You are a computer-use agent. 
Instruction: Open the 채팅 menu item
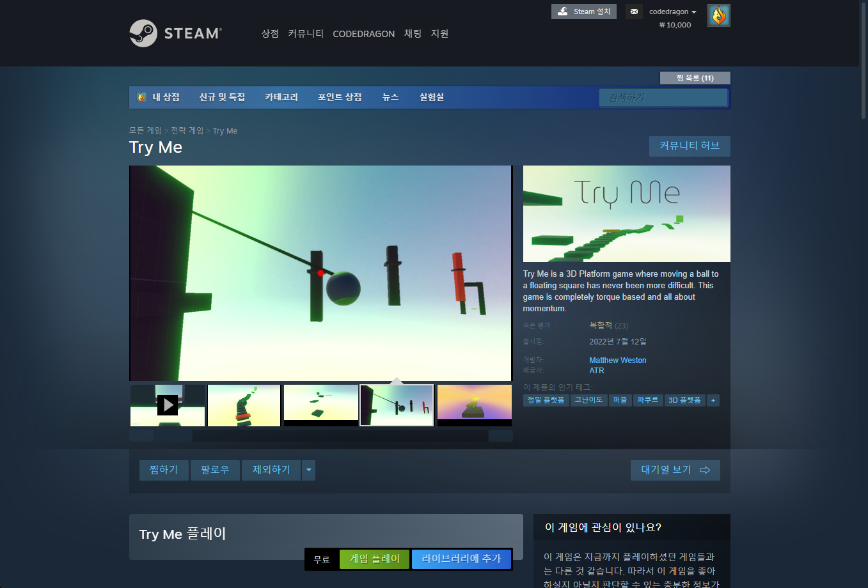(x=413, y=33)
